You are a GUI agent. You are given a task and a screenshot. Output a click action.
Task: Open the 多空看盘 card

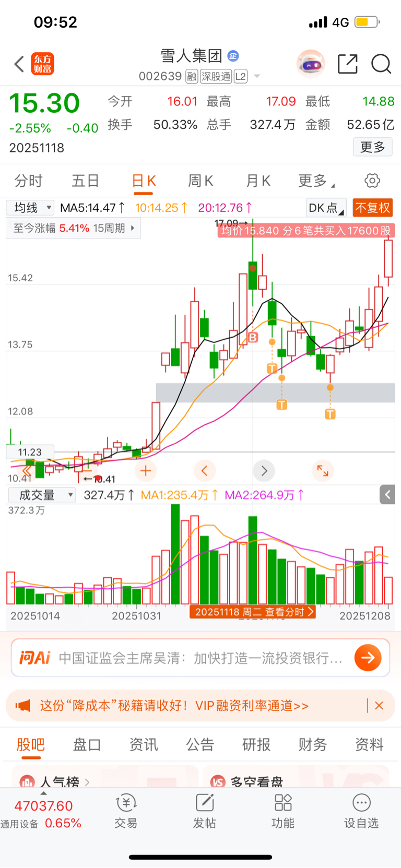[x=296, y=777]
